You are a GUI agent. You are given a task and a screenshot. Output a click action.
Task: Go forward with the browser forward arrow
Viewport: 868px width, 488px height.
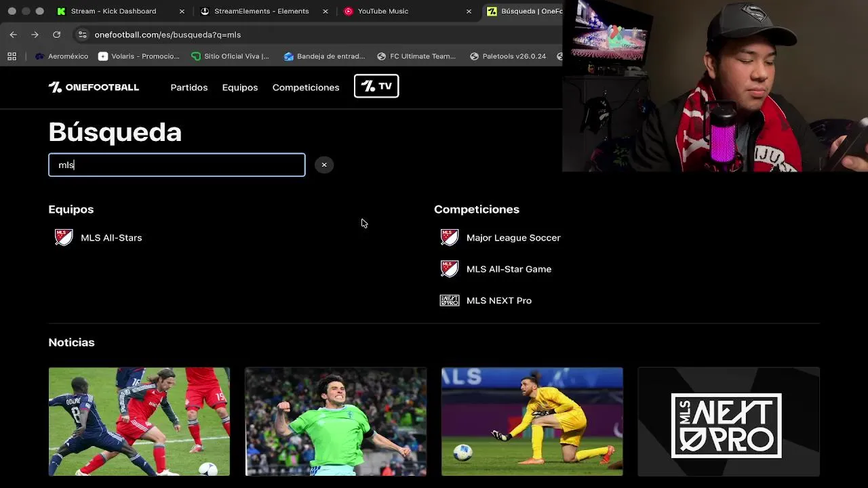pyautogui.click(x=35, y=35)
